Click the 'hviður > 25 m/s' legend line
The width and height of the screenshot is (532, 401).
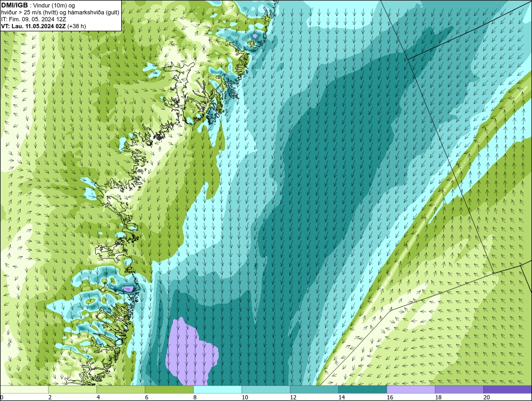tap(60, 12)
